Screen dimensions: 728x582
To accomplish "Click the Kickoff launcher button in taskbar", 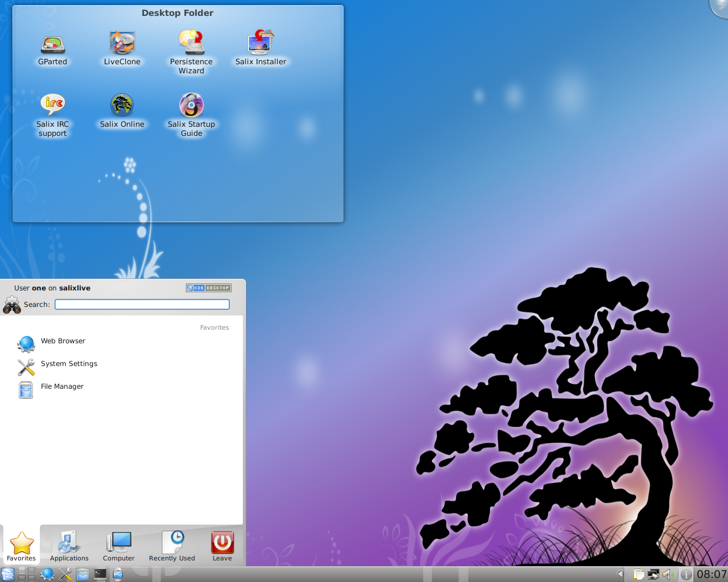I will (x=8, y=575).
